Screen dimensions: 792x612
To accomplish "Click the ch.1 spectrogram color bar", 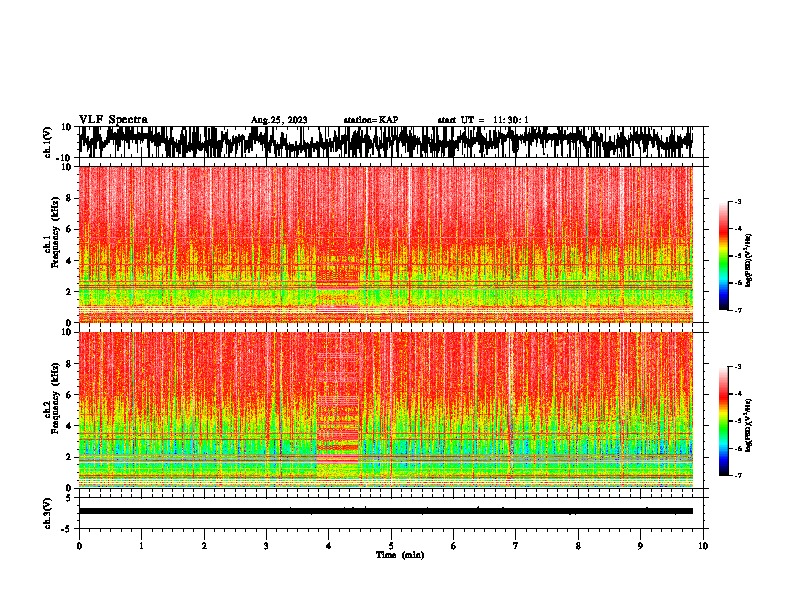I will [723, 256].
